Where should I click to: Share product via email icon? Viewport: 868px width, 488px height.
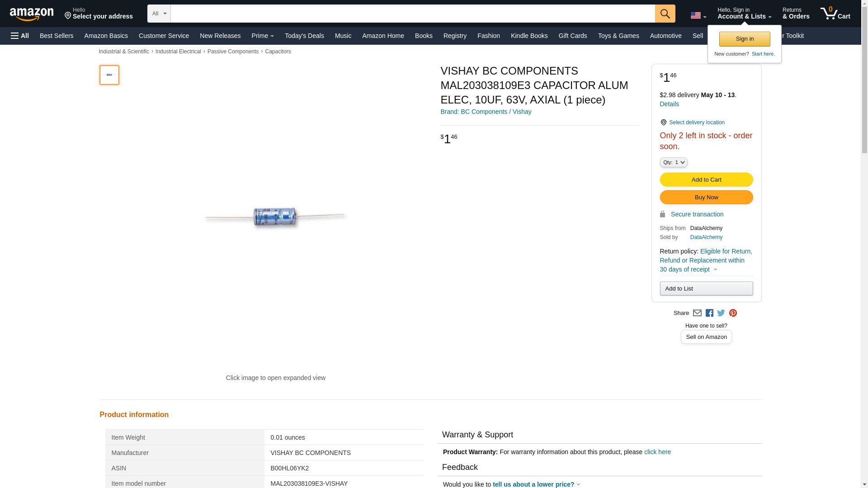tap(697, 313)
